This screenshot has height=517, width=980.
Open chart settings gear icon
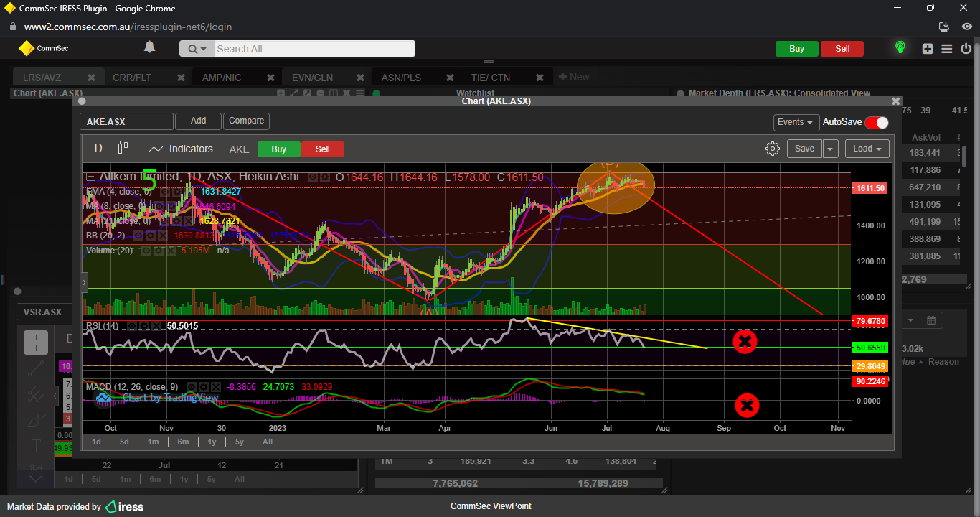click(773, 149)
